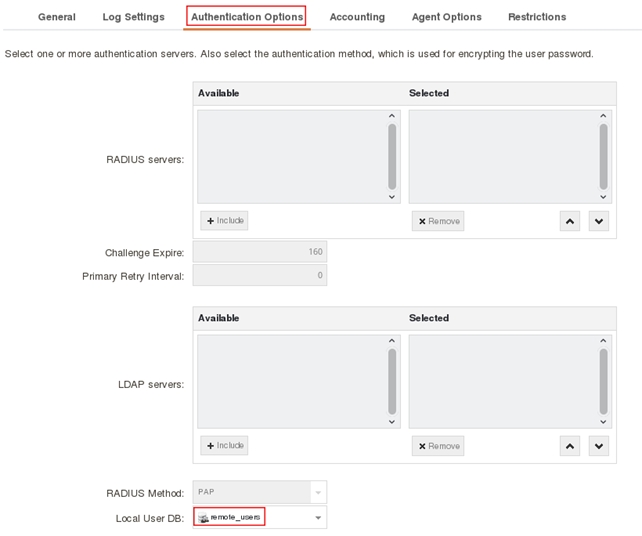Viewport: 642px width, 536px height.
Task: Switch to the General tab
Action: click(57, 17)
